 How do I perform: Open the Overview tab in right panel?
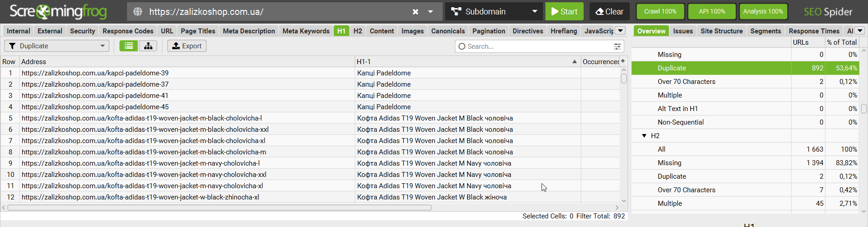(651, 31)
